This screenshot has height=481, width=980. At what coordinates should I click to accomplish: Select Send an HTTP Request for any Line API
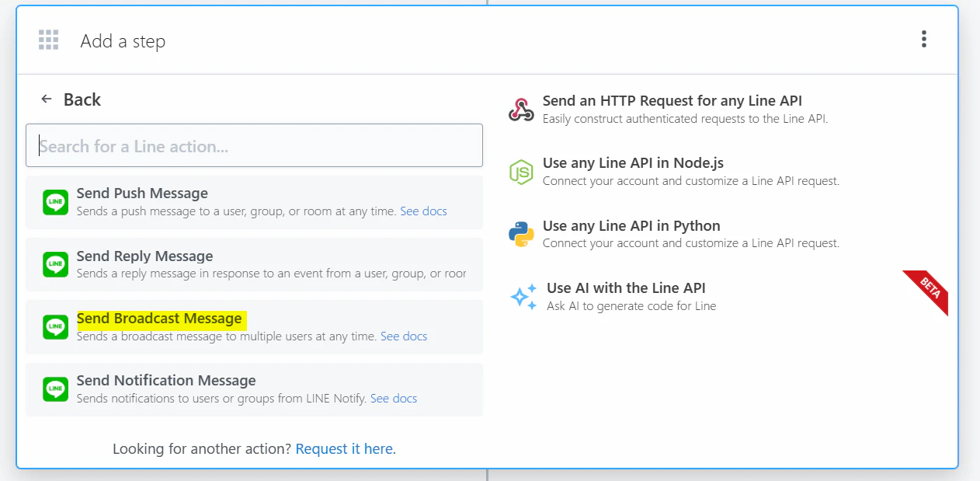pos(672,101)
